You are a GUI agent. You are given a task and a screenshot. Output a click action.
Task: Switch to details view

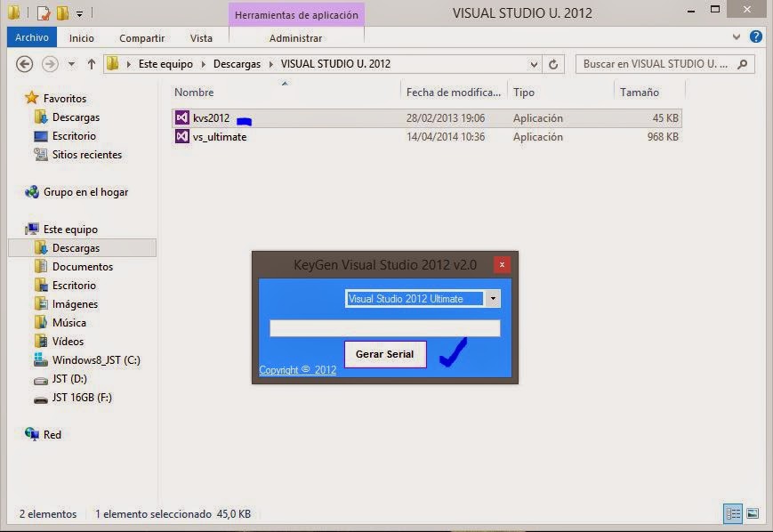[x=732, y=513]
